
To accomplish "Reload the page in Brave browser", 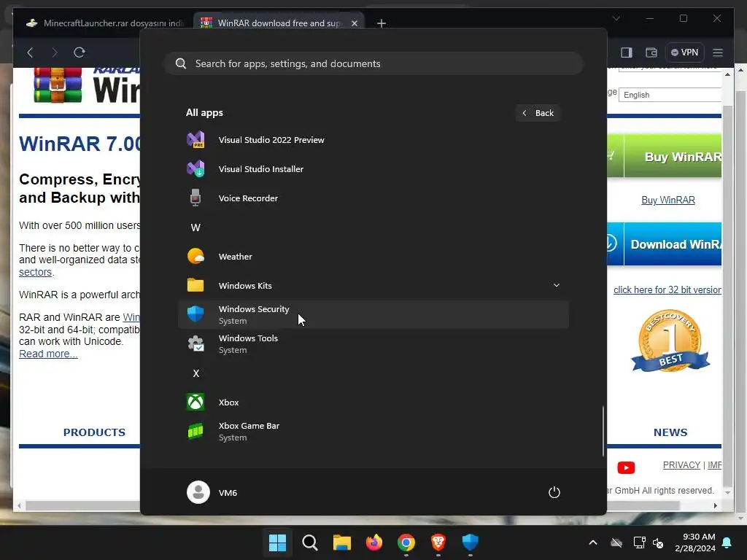I will 79,52.
